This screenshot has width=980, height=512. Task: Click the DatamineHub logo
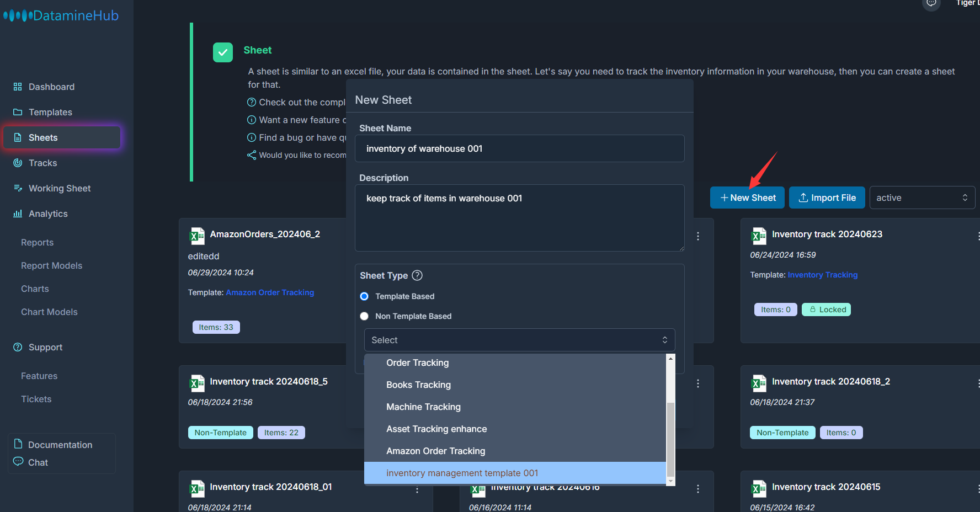coord(61,15)
